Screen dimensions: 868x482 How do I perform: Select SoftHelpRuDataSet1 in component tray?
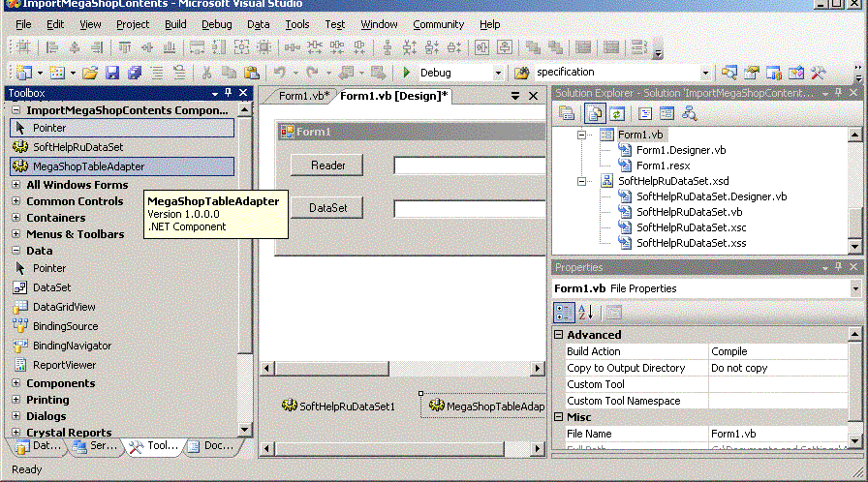click(x=338, y=407)
